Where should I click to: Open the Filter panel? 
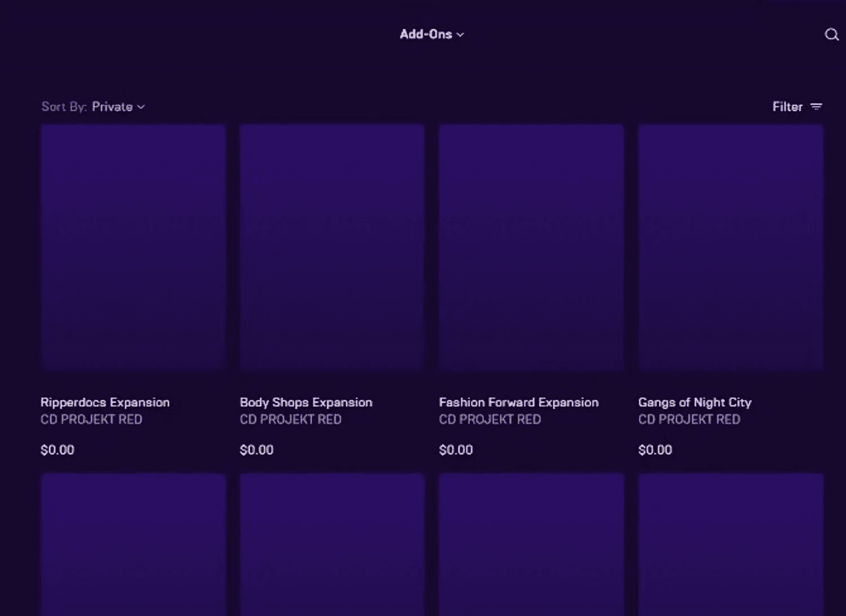[787, 107]
